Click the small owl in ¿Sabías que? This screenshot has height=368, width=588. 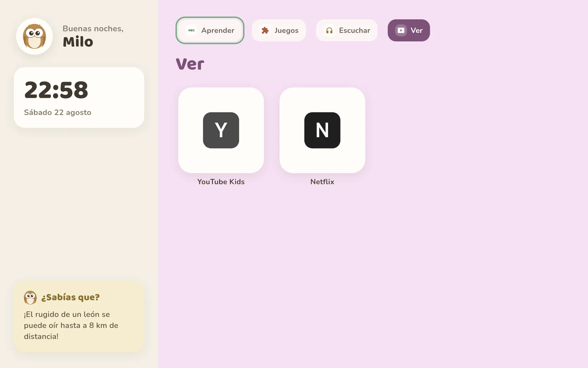click(x=30, y=297)
